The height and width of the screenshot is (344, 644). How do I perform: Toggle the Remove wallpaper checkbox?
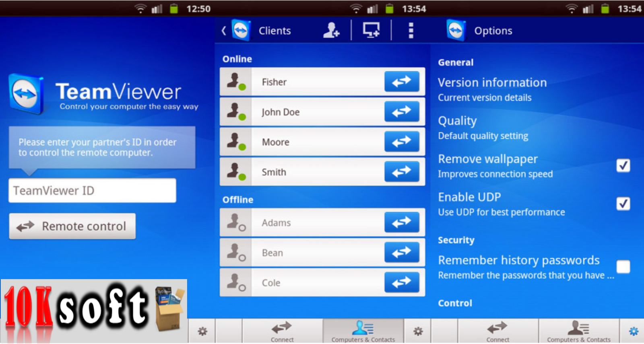tap(623, 165)
